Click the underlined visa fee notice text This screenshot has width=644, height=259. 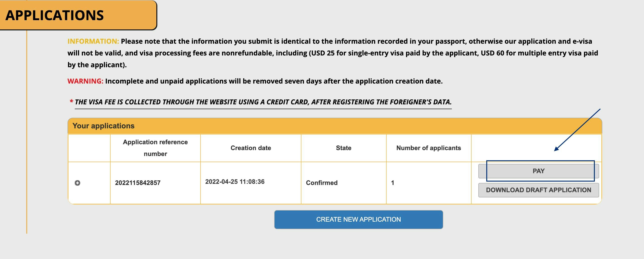point(263,102)
